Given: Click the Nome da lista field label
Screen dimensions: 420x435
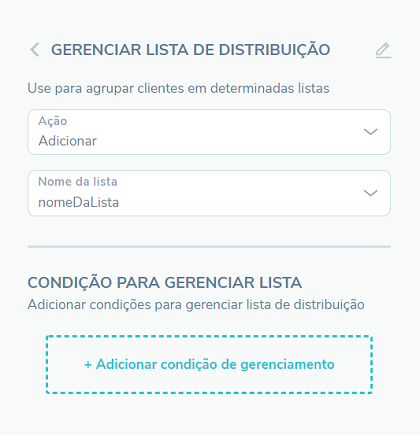Looking at the screenshot, I should point(78,182).
